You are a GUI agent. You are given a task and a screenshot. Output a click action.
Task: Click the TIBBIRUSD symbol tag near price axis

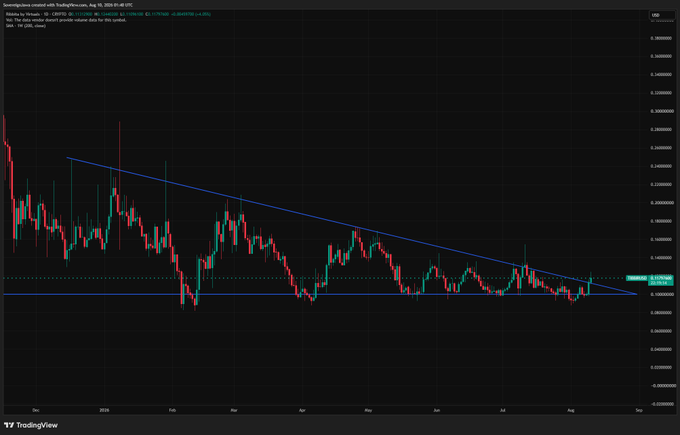637,278
